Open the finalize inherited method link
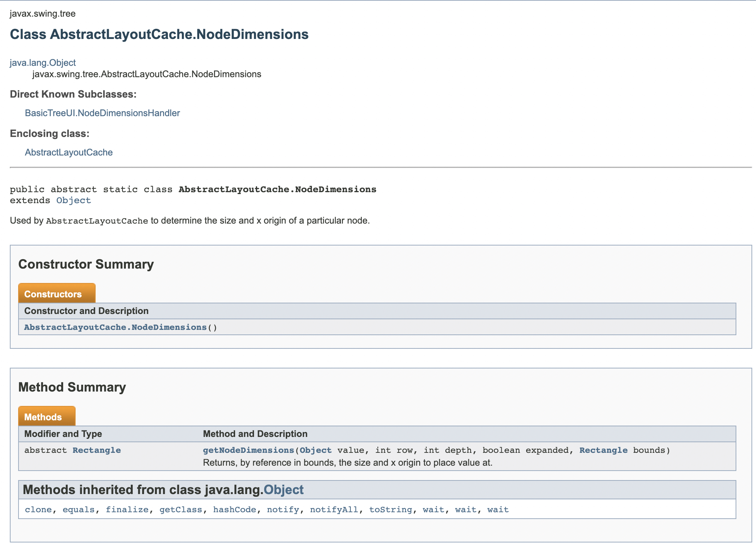This screenshot has width=756, height=544. [x=127, y=510]
